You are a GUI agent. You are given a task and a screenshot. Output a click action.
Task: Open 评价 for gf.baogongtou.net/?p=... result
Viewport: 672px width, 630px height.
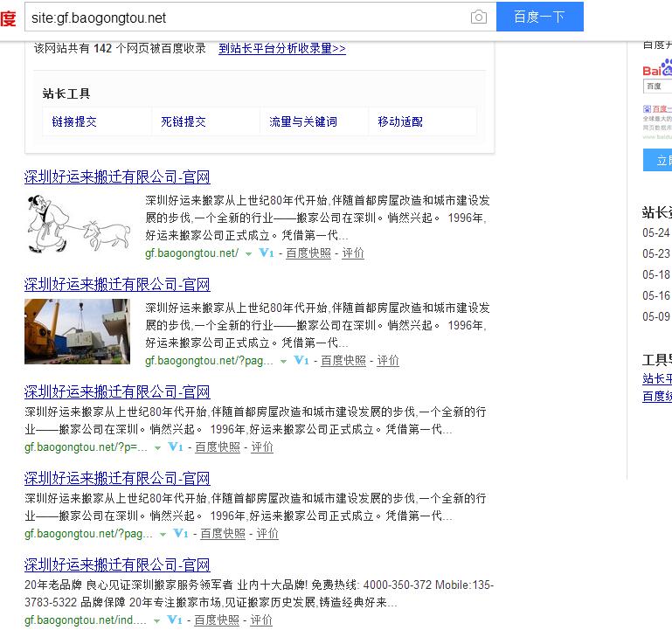(262, 447)
